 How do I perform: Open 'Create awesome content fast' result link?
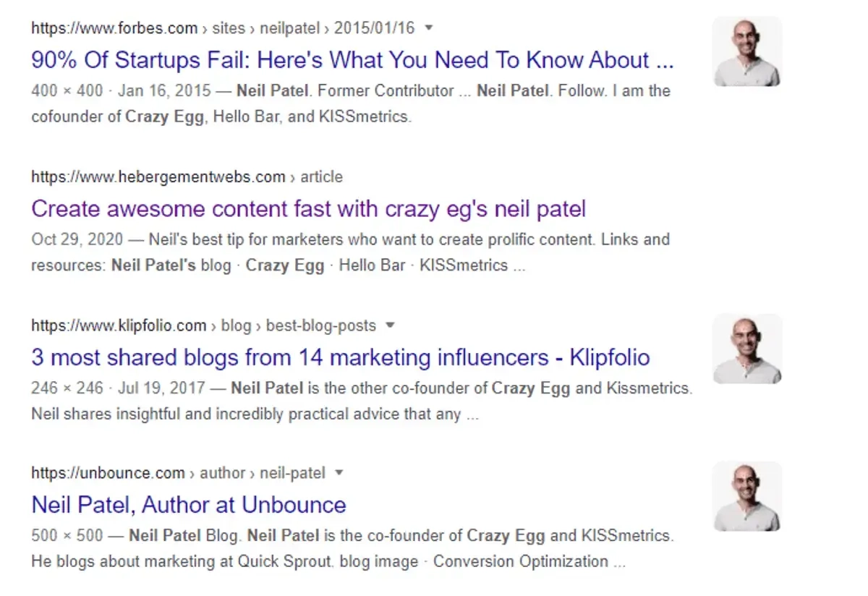pyautogui.click(x=308, y=209)
